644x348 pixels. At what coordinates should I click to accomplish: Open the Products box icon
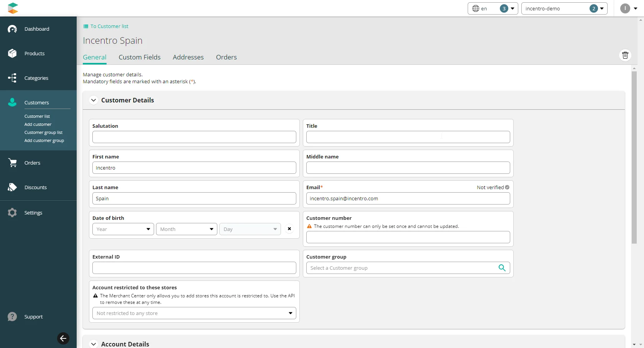click(12, 53)
